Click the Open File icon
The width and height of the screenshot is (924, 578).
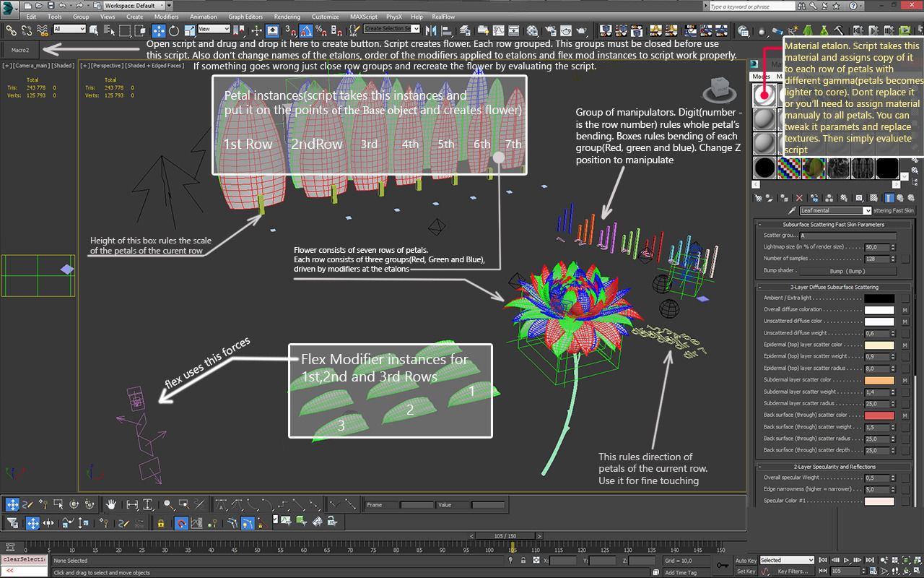click(38, 6)
